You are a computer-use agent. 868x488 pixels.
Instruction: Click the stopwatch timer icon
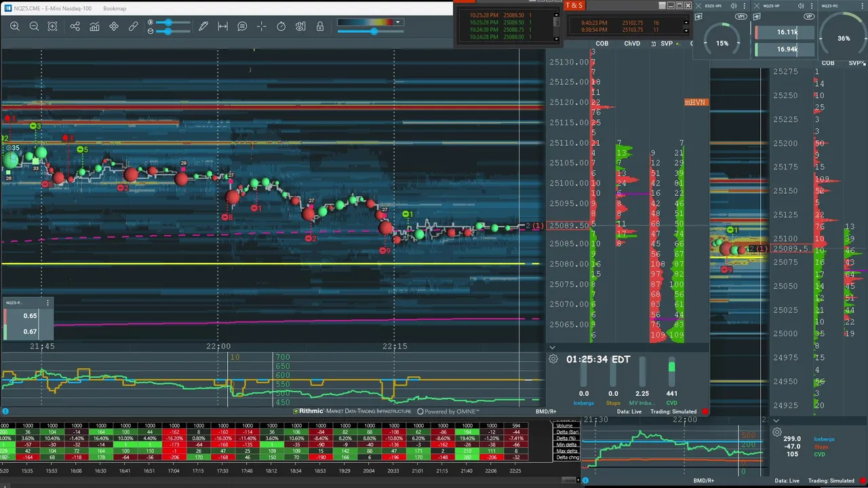281,26
